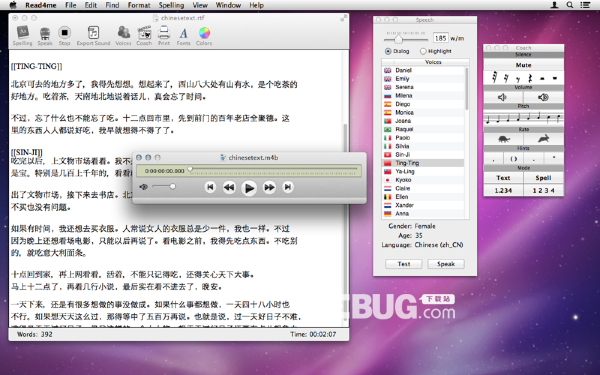Open the Window menu
Image resolution: width=600 pixels, height=375 pixels.
pos(228,5)
